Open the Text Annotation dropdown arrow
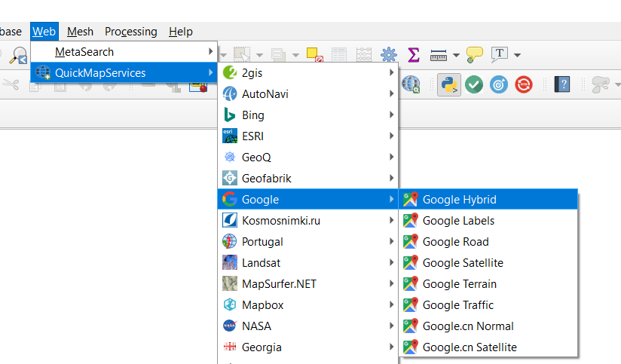The height and width of the screenshot is (364, 621). tap(517, 55)
